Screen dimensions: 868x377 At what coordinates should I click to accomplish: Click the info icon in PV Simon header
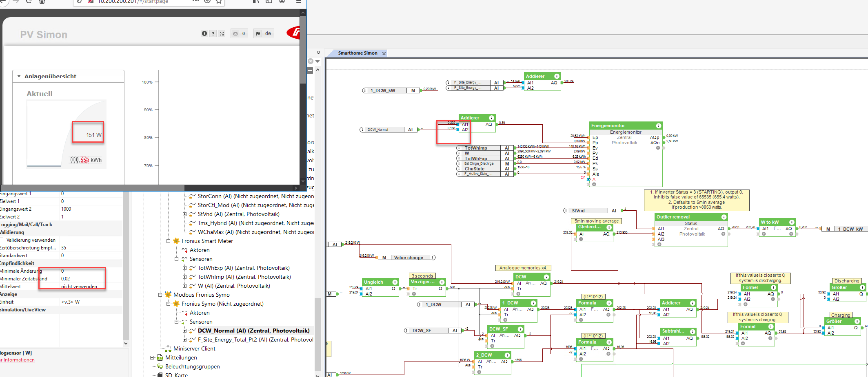(x=204, y=33)
